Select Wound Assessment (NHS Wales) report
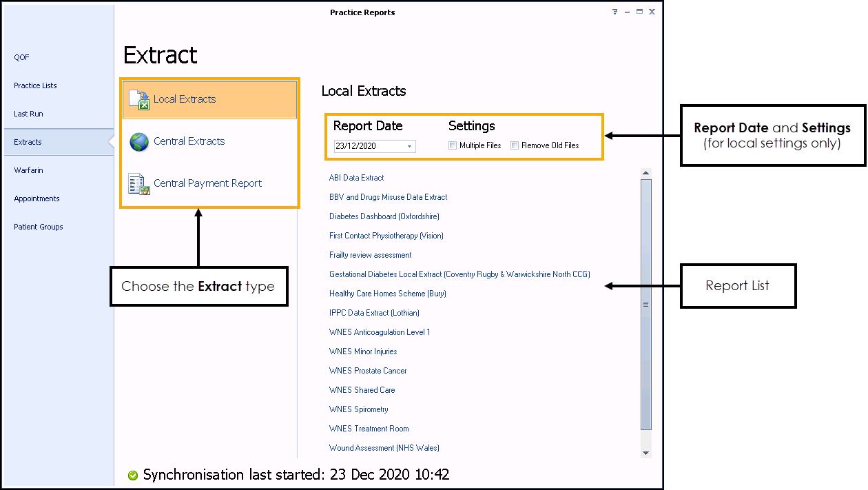 (x=384, y=448)
